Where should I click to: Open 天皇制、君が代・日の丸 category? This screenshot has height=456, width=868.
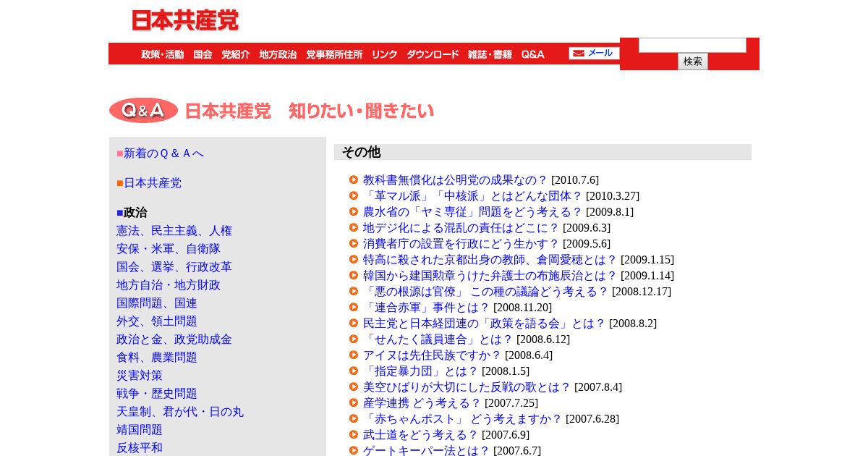(180, 412)
